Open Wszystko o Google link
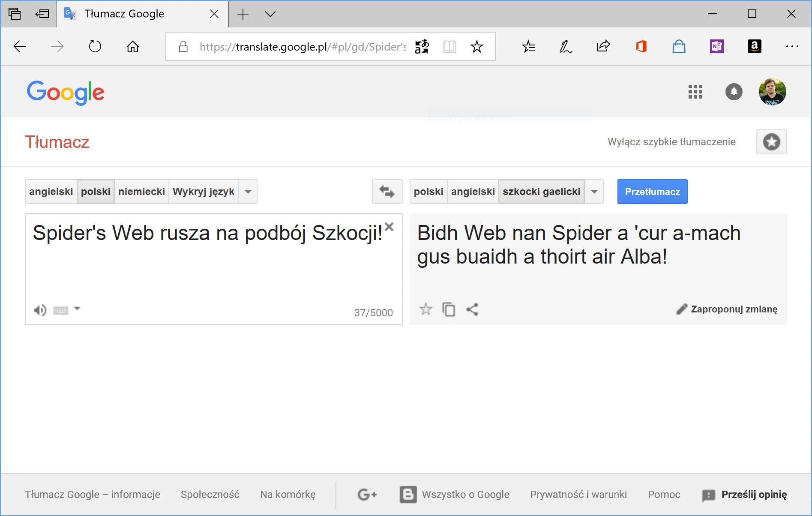Image resolution: width=812 pixels, height=516 pixels. click(x=466, y=495)
